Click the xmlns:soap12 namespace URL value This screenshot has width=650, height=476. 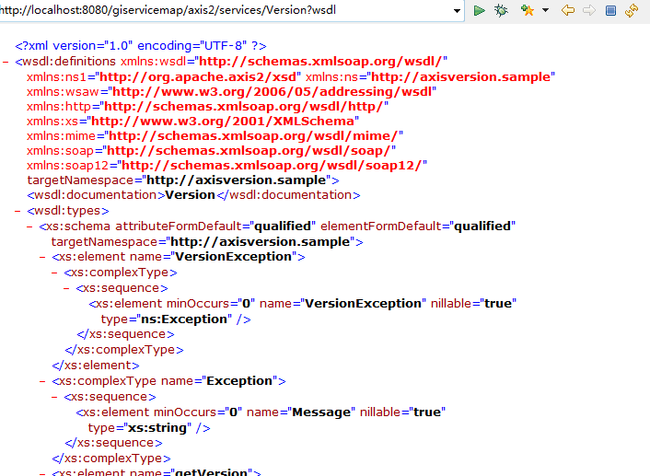click(272, 165)
